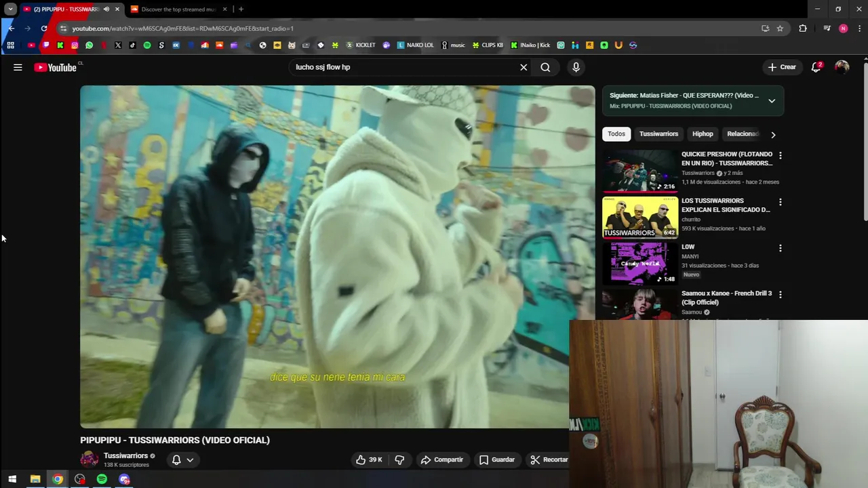Click Crear to create a video
Image resolution: width=868 pixels, height=488 pixels.
pos(782,67)
